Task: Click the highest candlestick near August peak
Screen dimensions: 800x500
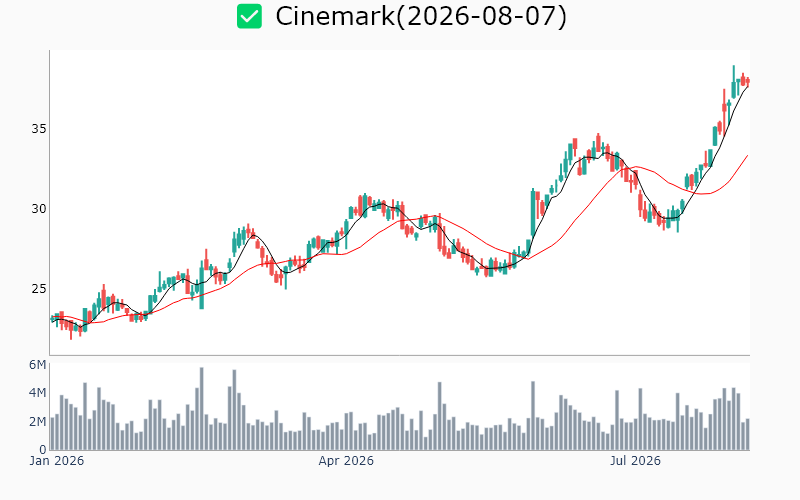Action: [x=734, y=82]
